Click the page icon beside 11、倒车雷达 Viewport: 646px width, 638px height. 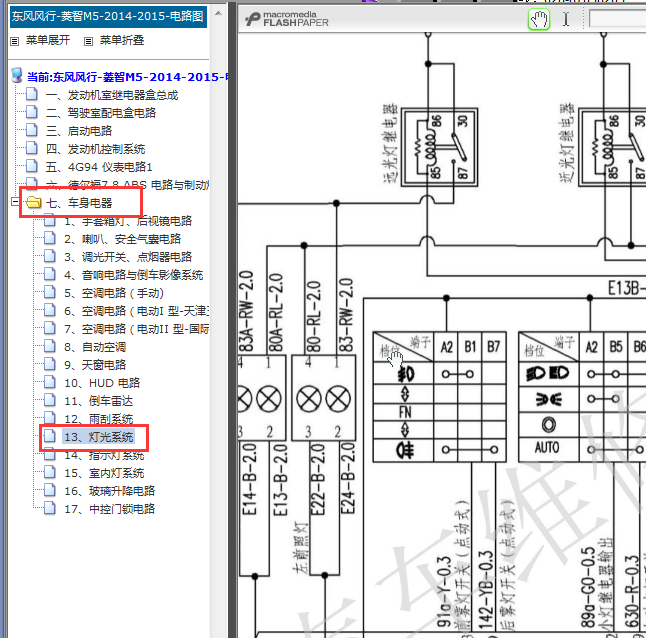pos(50,400)
